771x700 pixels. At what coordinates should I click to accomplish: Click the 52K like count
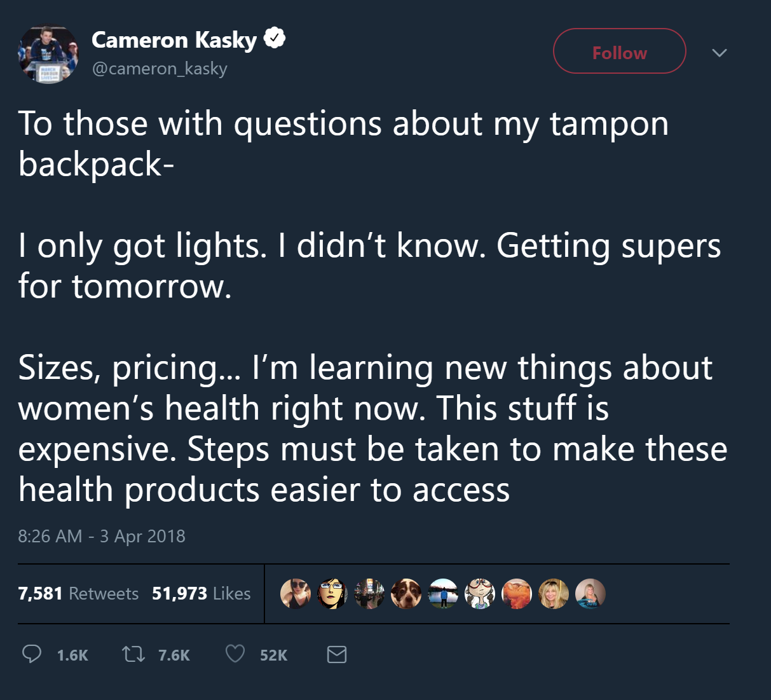274,655
